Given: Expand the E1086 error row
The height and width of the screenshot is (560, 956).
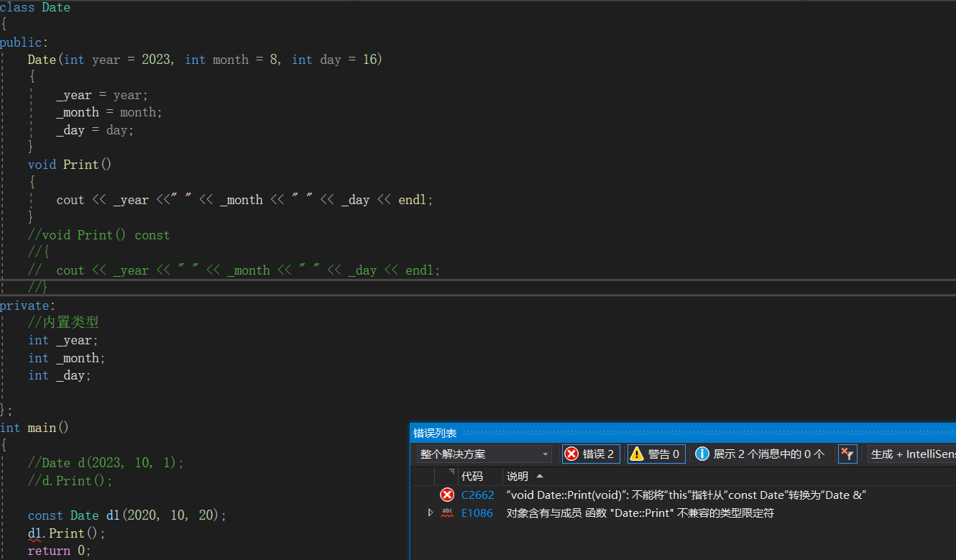Looking at the screenshot, I should pyautogui.click(x=430, y=513).
